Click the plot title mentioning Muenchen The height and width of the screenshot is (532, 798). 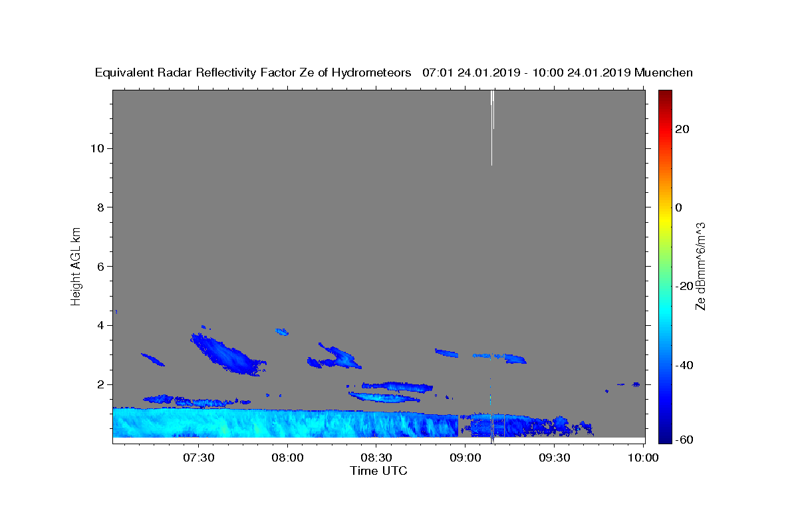(394, 73)
